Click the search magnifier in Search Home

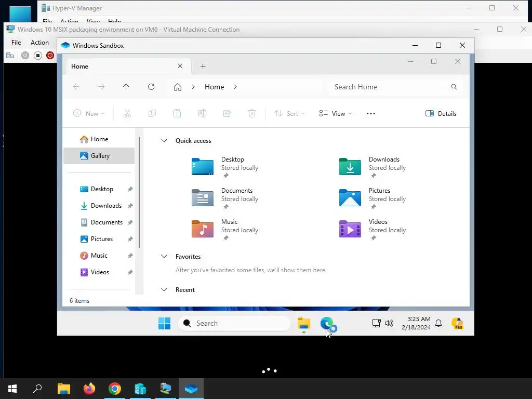[454, 87]
